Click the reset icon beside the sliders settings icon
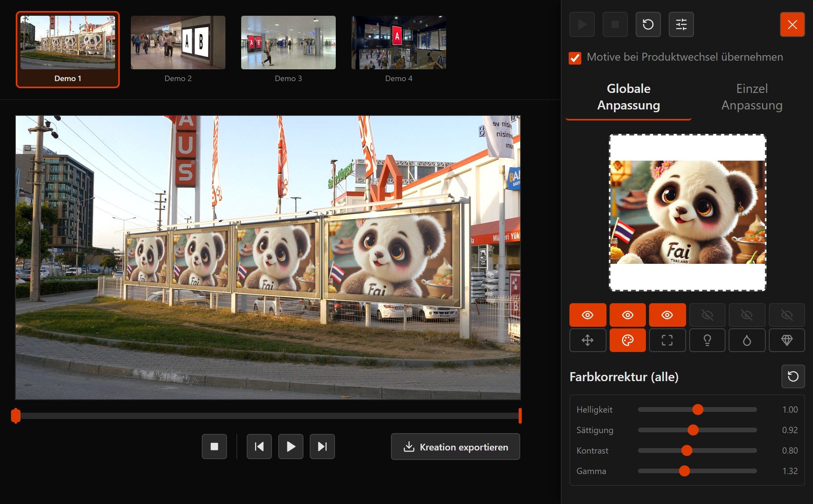 tap(648, 24)
